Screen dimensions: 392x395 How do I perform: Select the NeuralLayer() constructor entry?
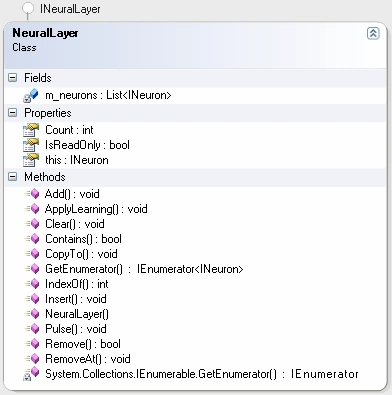77,314
